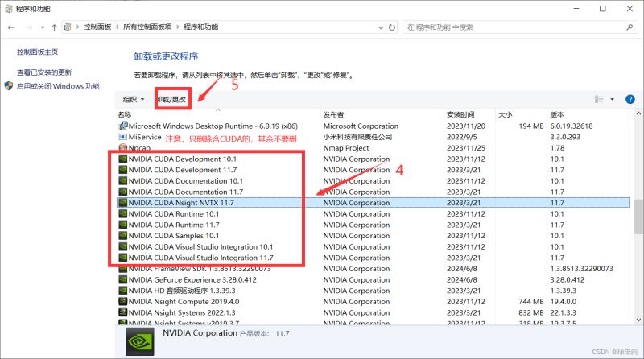The height and width of the screenshot is (359, 644).
Task: Click the 小米科技有限责任公司 publisher cell
Action: (357, 137)
